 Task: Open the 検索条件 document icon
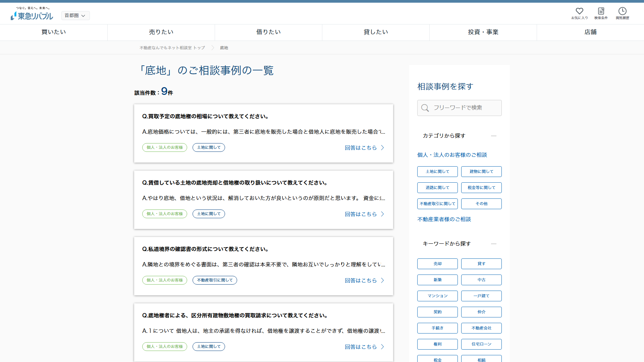point(601,13)
